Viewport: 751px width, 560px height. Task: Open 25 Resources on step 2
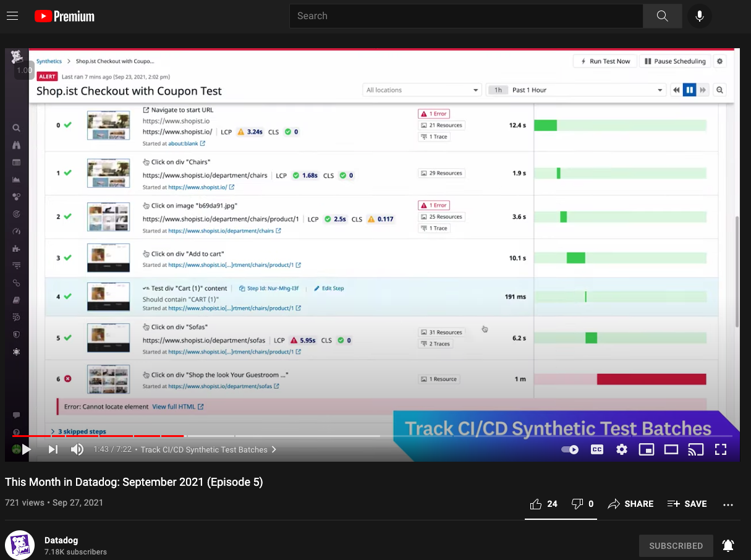click(x=441, y=217)
